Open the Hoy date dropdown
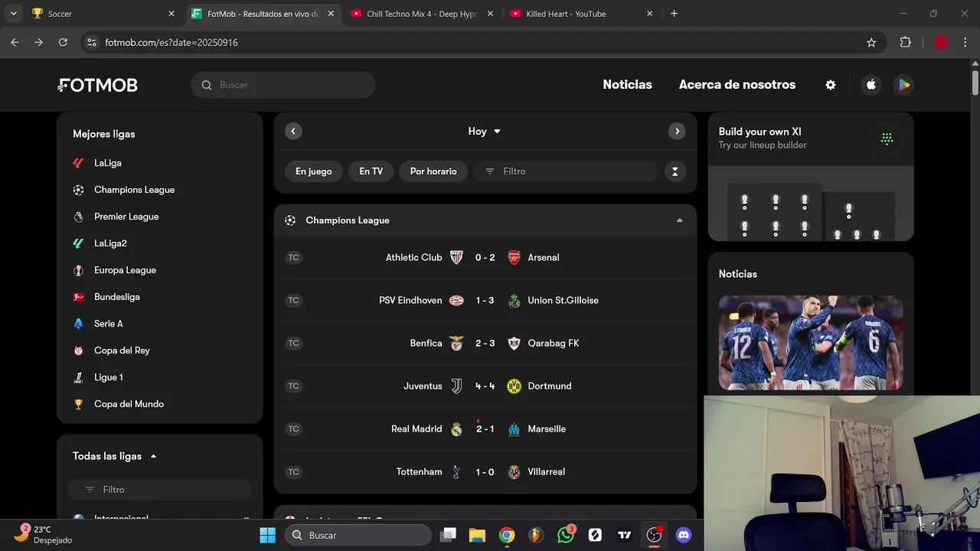Viewport: 980px width, 551px height. pyautogui.click(x=485, y=132)
